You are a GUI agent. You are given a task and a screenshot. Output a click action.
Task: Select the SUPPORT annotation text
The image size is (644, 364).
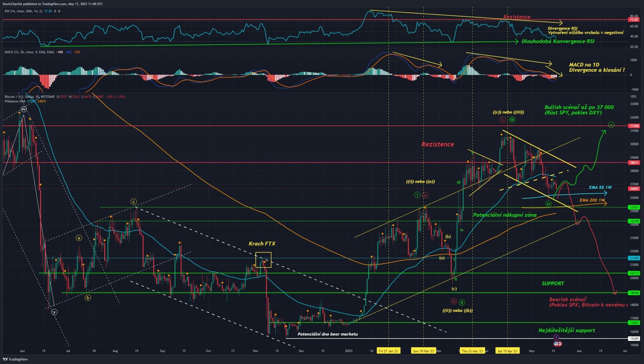[553, 284]
